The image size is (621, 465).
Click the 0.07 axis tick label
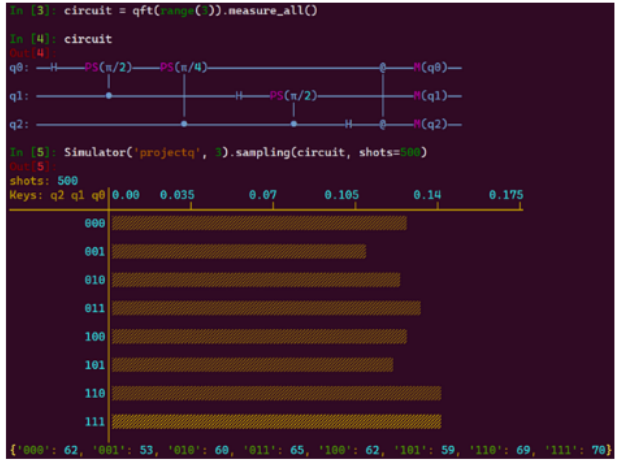[264, 196]
